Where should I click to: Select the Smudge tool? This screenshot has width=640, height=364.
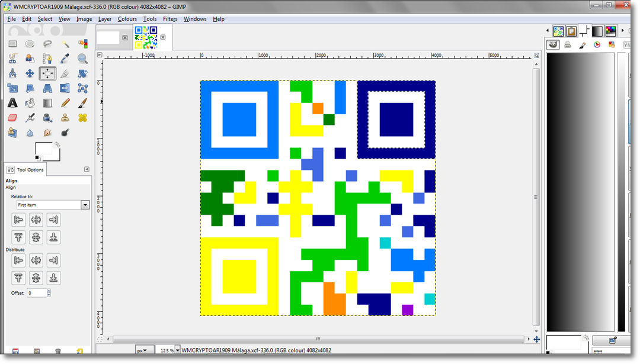[47, 133]
